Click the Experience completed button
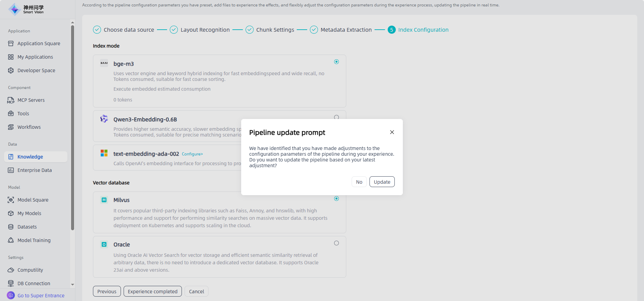 click(x=153, y=291)
